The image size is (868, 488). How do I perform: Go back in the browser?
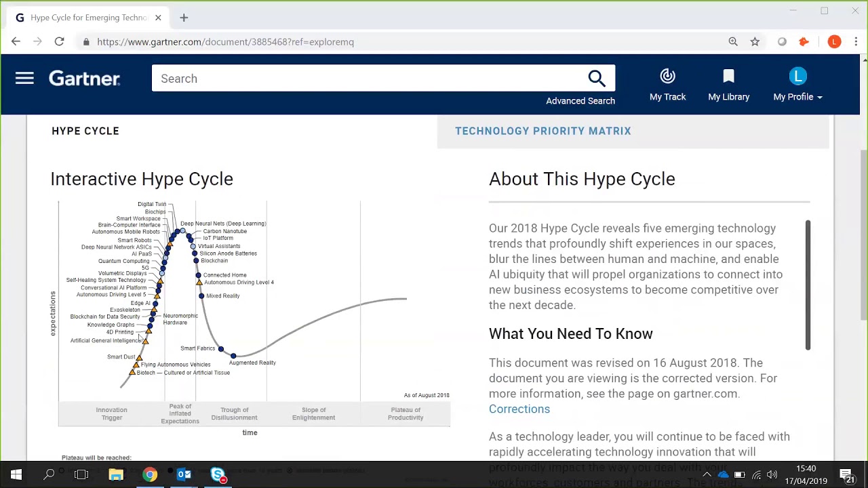coord(16,42)
